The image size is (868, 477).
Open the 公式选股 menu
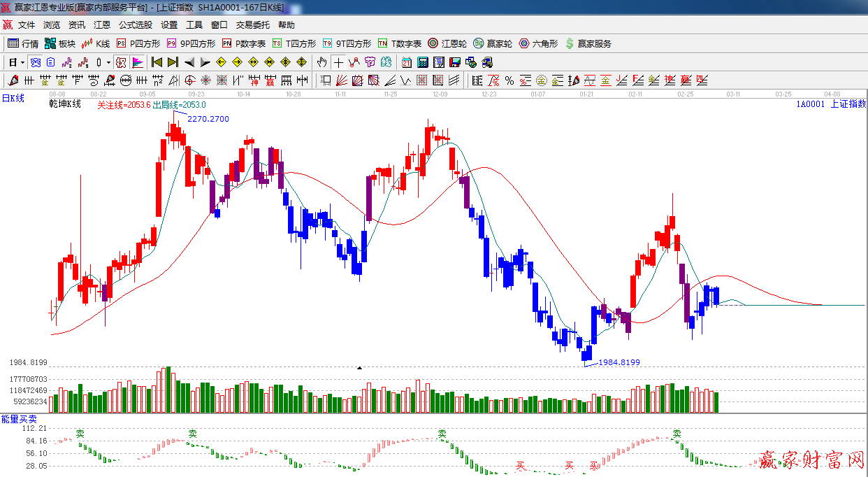pyautogui.click(x=135, y=25)
